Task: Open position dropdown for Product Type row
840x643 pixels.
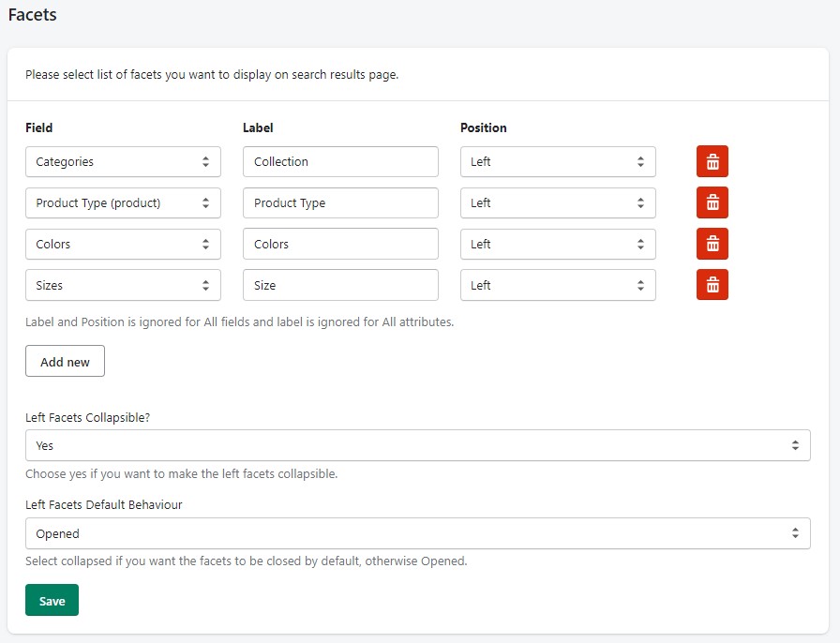Action: click(558, 203)
